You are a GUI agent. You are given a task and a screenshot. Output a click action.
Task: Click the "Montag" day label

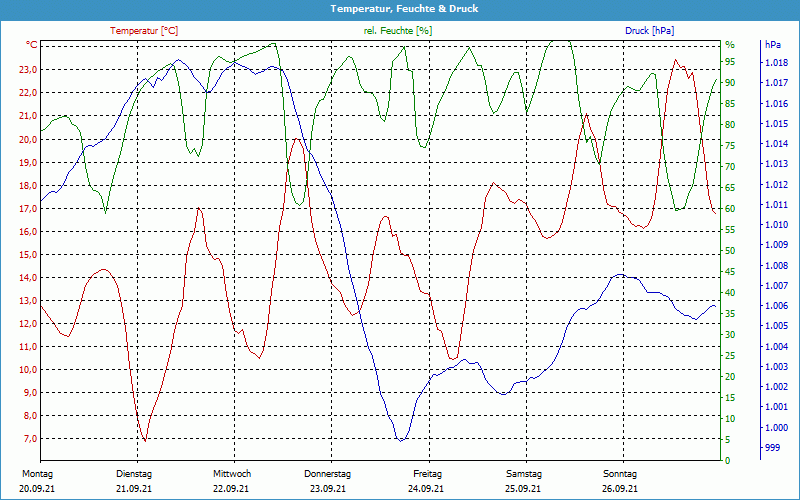pyautogui.click(x=37, y=474)
